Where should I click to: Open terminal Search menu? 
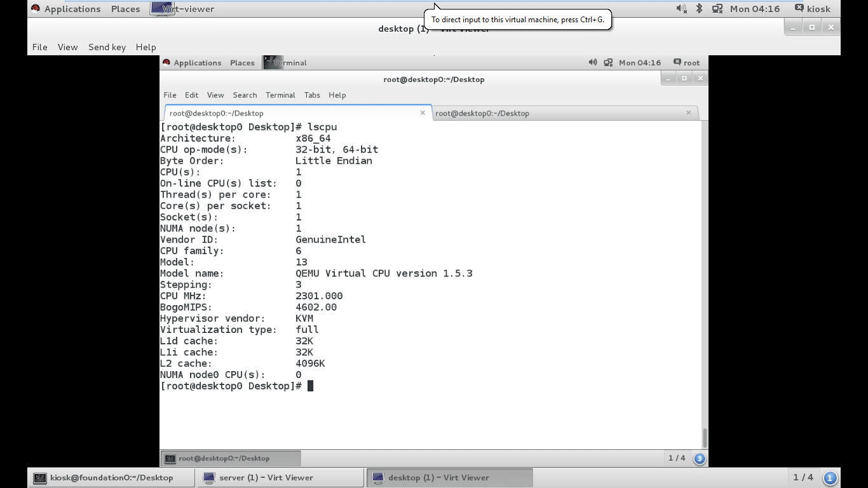tap(245, 95)
